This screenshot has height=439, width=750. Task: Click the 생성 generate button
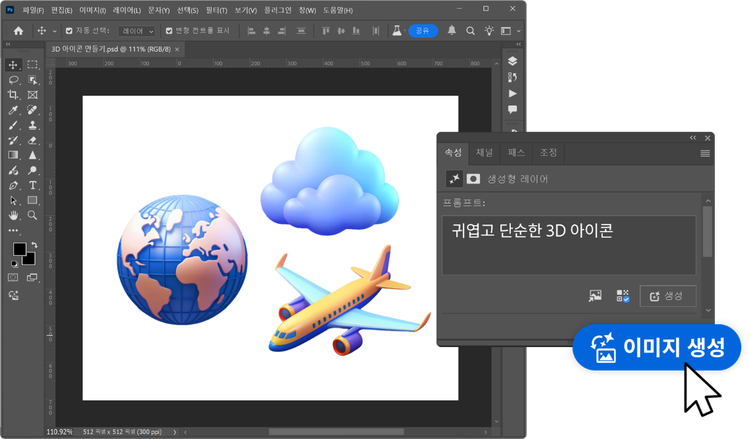click(668, 296)
